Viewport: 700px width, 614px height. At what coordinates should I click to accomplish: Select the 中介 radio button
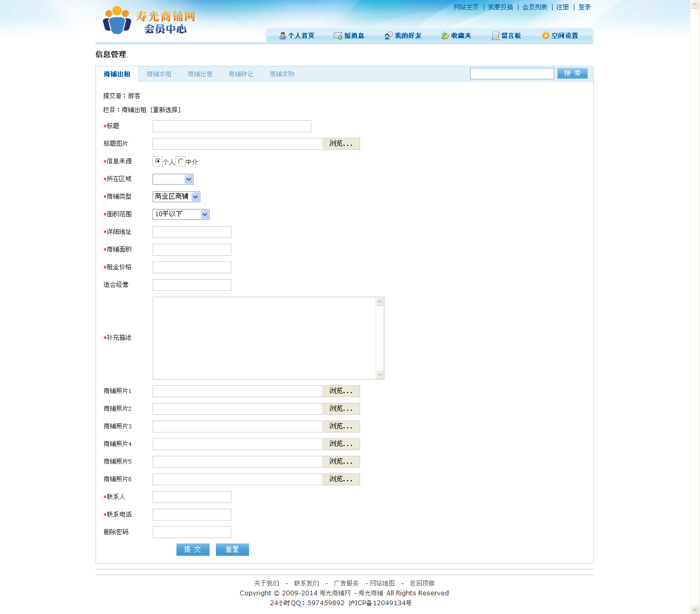(181, 161)
